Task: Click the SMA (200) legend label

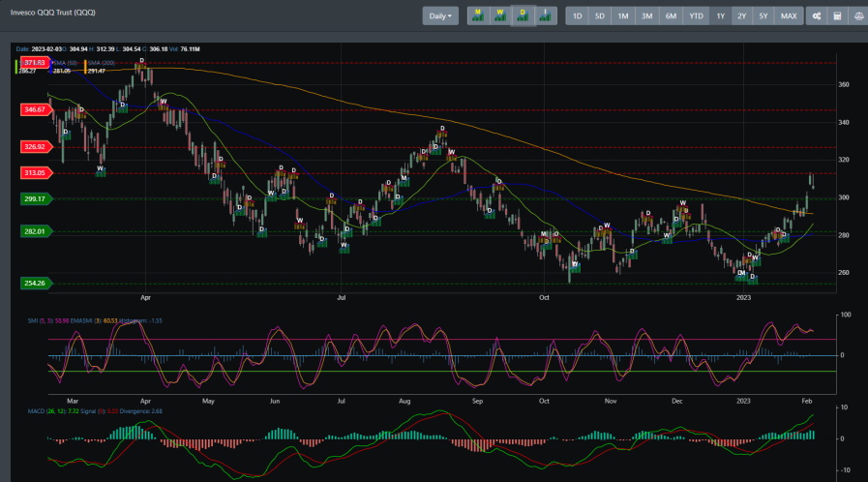Action: coord(102,63)
